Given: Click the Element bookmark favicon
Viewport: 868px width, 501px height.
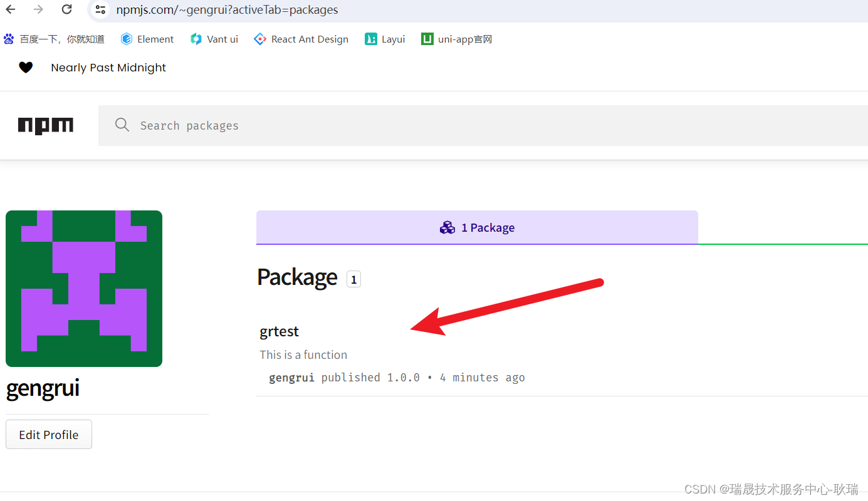Looking at the screenshot, I should click(x=127, y=39).
